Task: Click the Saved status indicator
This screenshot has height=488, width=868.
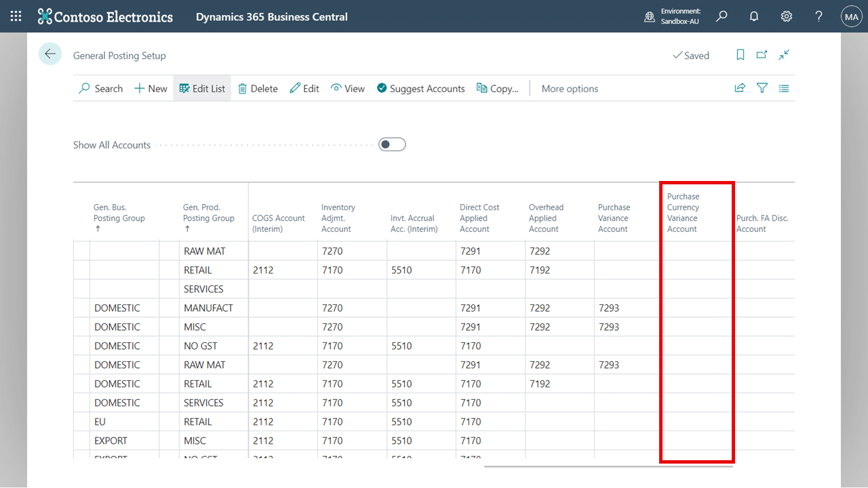Action: tap(691, 56)
